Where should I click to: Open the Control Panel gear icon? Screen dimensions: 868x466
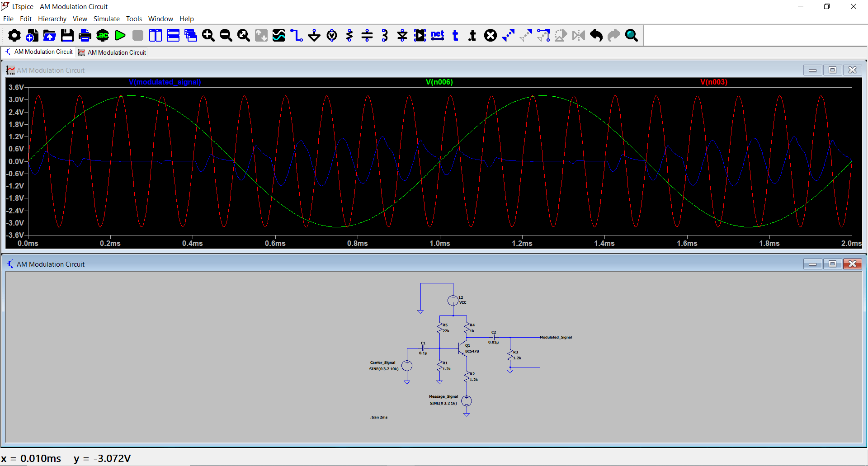coord(14,35)
